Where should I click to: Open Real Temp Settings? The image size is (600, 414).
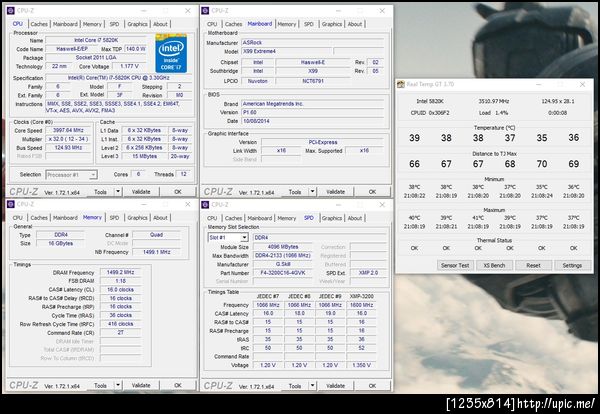pyautogui.click(x=571, y=265)
